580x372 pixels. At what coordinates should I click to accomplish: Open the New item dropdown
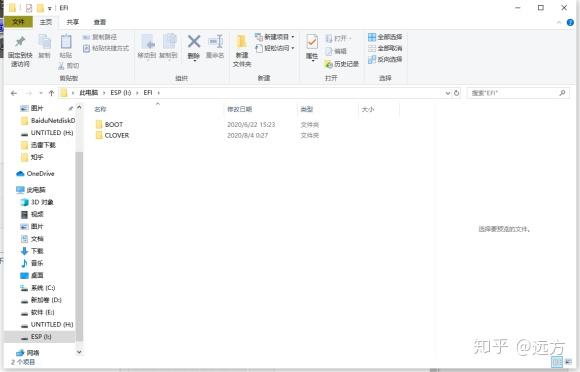click(x=275, y=37)
